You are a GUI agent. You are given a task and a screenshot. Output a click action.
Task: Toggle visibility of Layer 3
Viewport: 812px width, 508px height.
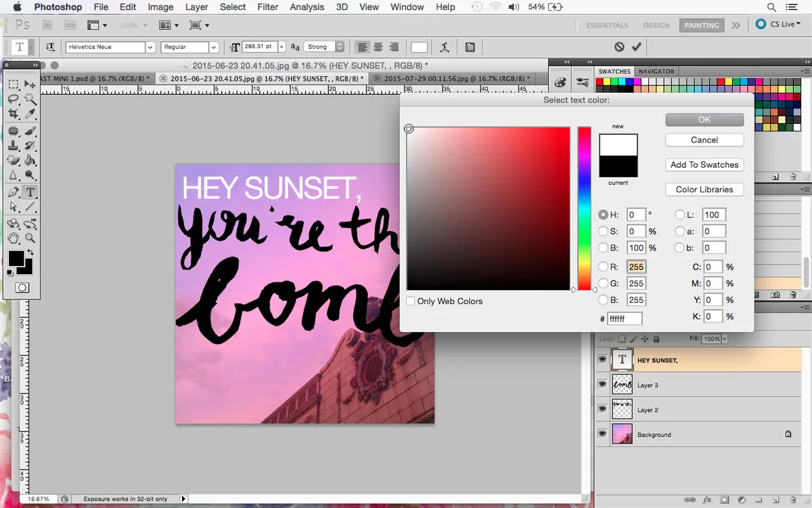click(602, 385)
